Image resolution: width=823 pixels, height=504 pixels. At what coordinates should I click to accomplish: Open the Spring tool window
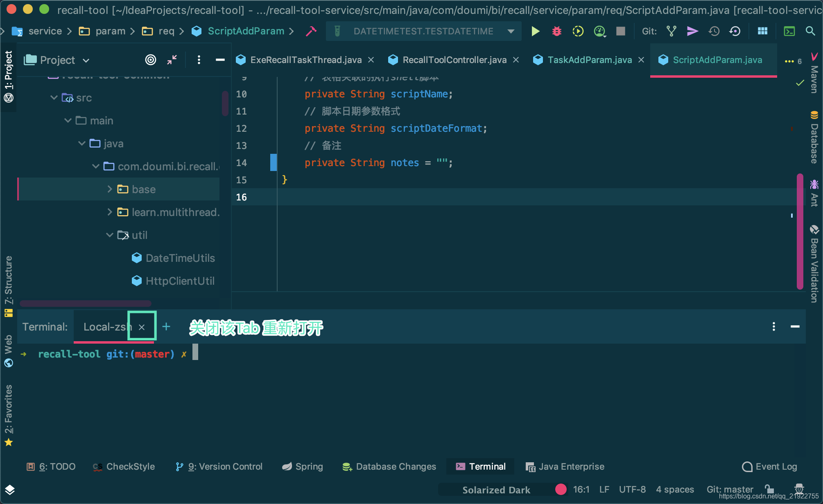(x=303, y=467)
